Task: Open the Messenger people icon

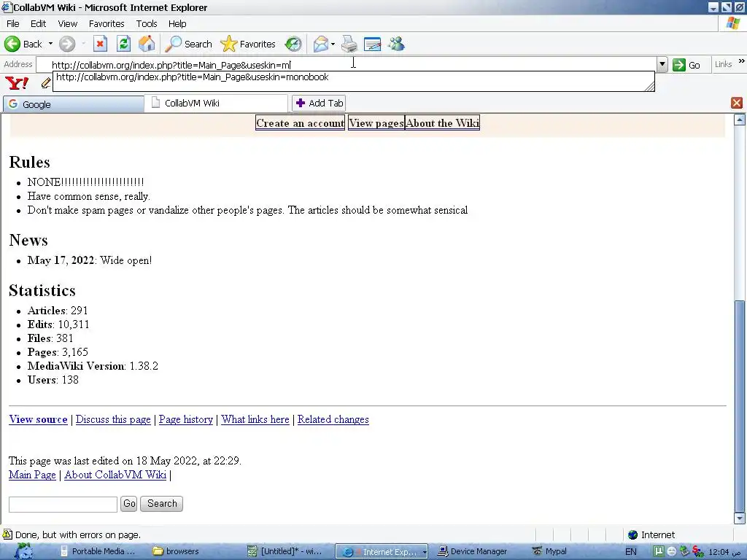Action: pyautogui.click(x=396, y=44)
